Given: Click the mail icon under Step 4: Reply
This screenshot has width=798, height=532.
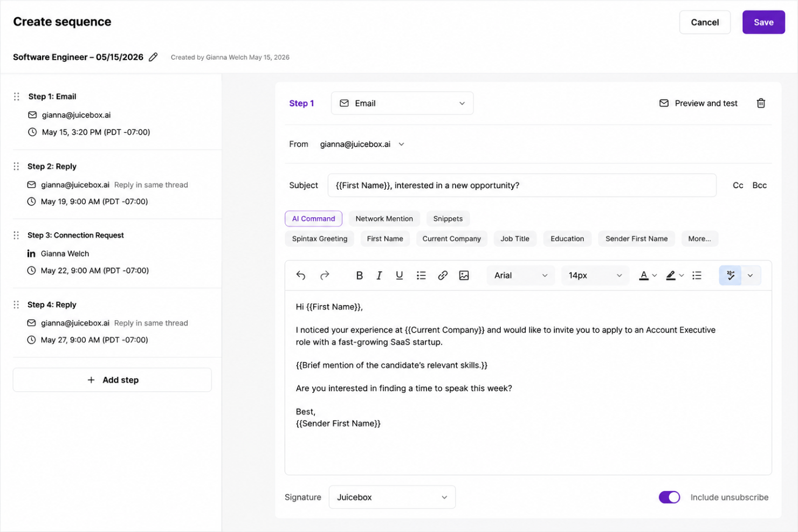Looking at the screenshot, I should 31,323.
